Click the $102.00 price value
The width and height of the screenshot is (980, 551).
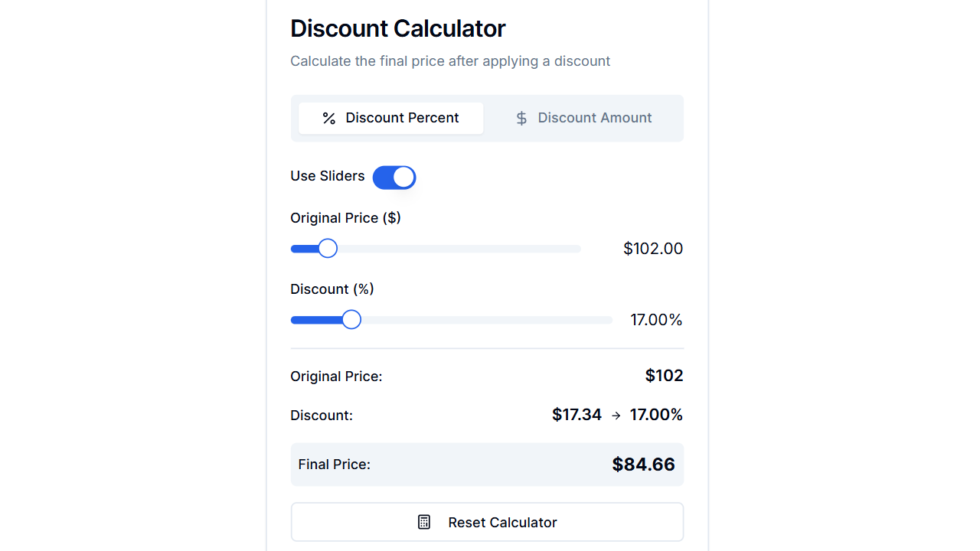pyautogui.click(x=653, y=248)
